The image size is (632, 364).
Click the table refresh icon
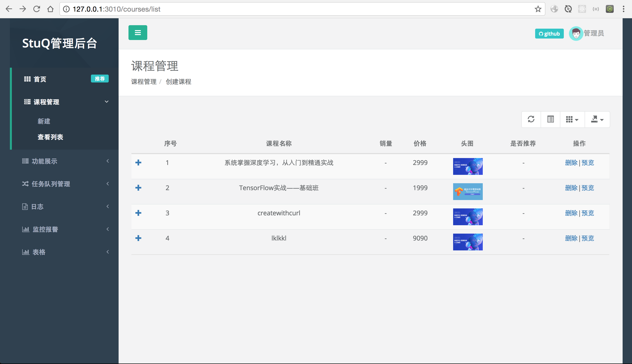coord(531,119)
